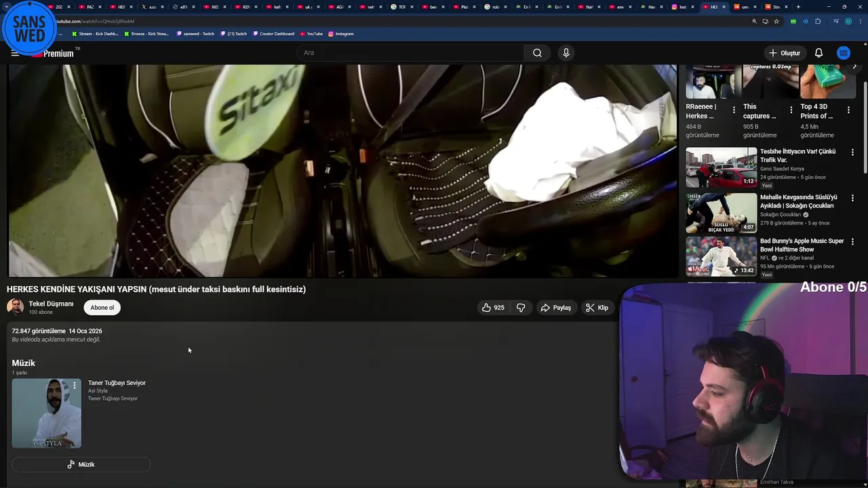This screenshot has width=868, height=488.
Task: Open the Creator Dashboard bookmark
Action: (x=274, y=33)
